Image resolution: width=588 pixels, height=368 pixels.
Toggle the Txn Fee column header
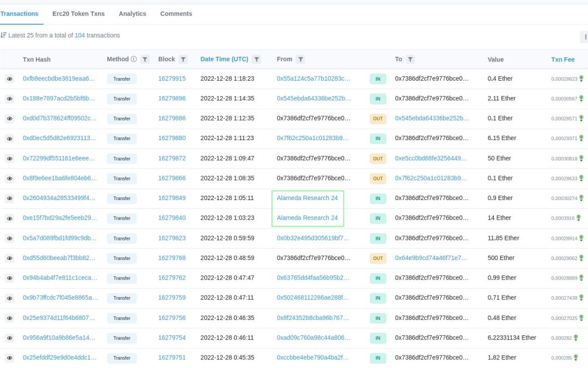tap(562, 59)
